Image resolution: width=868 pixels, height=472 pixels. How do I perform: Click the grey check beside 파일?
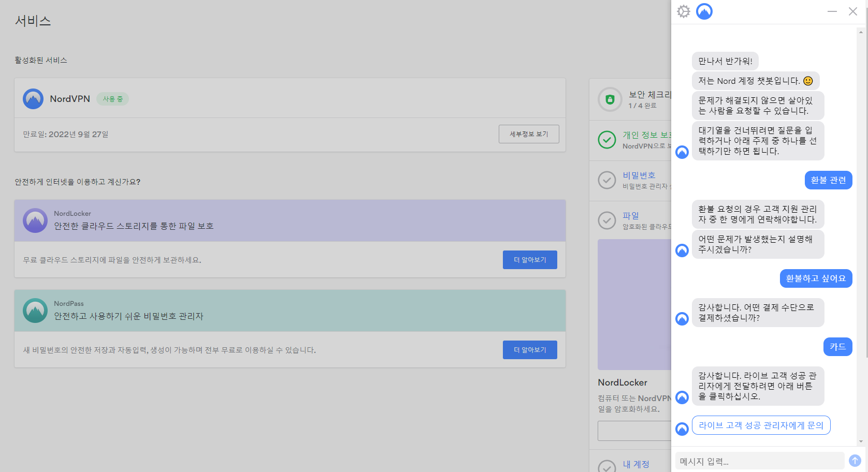(607, 220)
